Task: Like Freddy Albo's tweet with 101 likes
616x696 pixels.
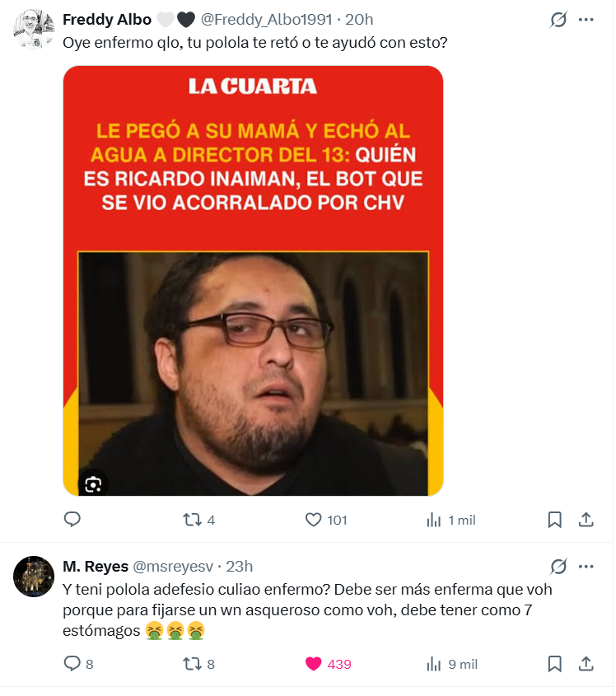Action: point(326,520)
